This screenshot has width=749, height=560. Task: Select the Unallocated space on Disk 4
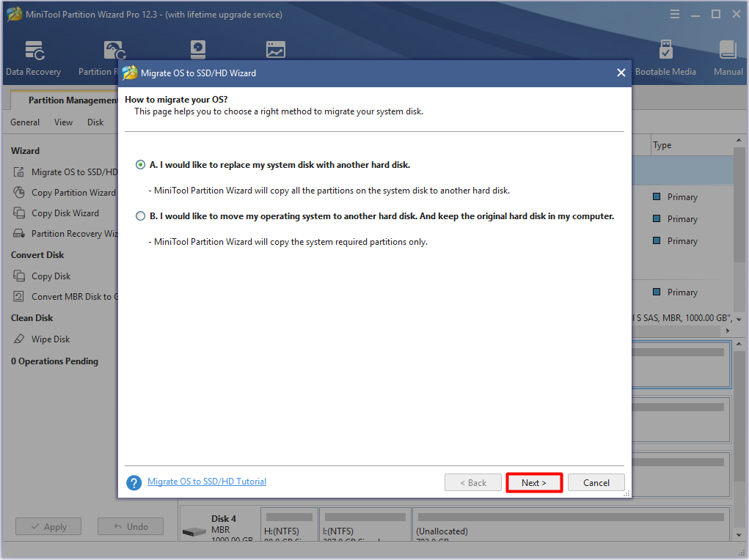(x=571, y=524)
